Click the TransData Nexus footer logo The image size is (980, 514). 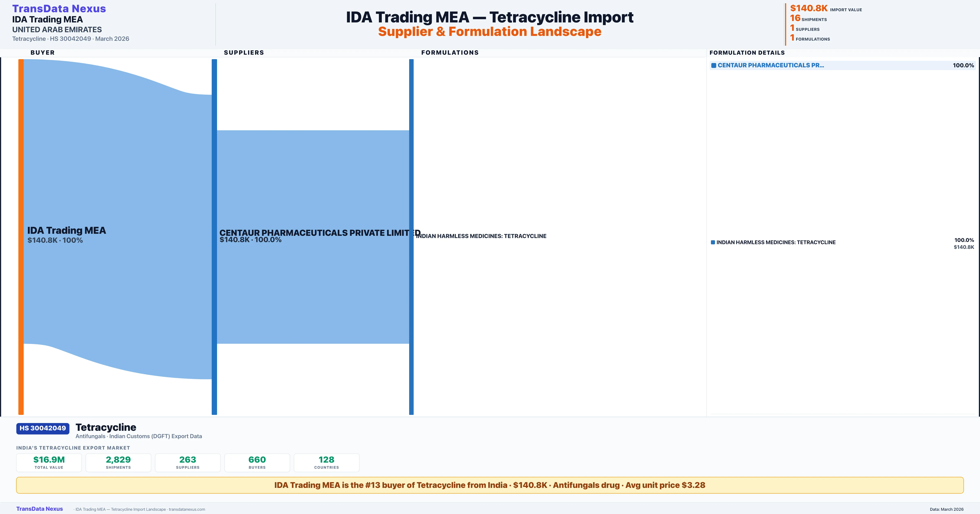coord(40,509)
